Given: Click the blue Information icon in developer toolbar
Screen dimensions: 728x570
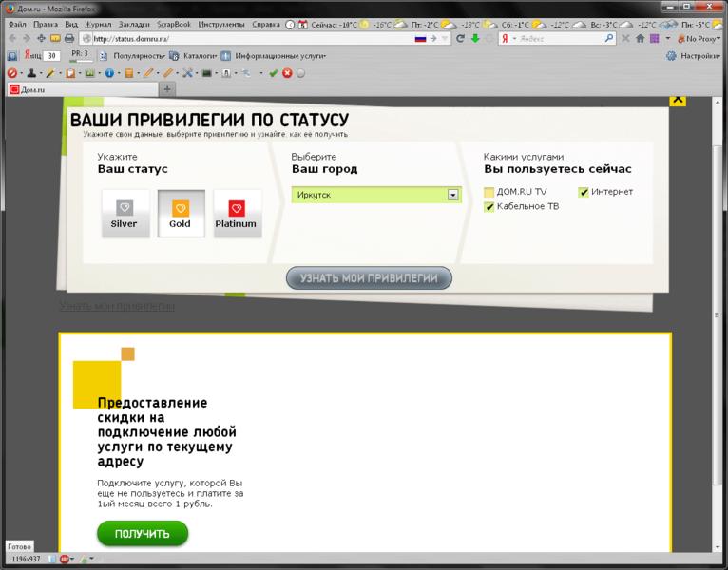Looking at the screenshot, I should tap(109, 73).
